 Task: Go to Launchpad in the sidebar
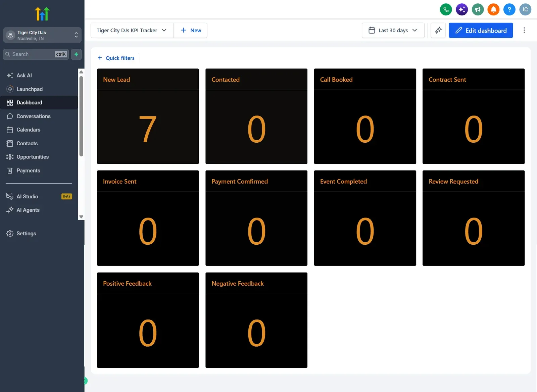coord(39,89)
